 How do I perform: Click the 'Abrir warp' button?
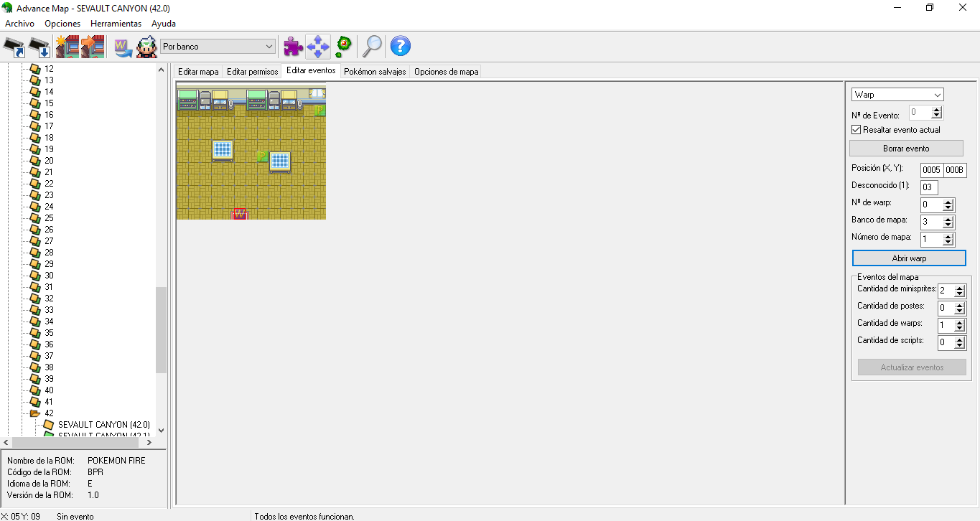909,258
